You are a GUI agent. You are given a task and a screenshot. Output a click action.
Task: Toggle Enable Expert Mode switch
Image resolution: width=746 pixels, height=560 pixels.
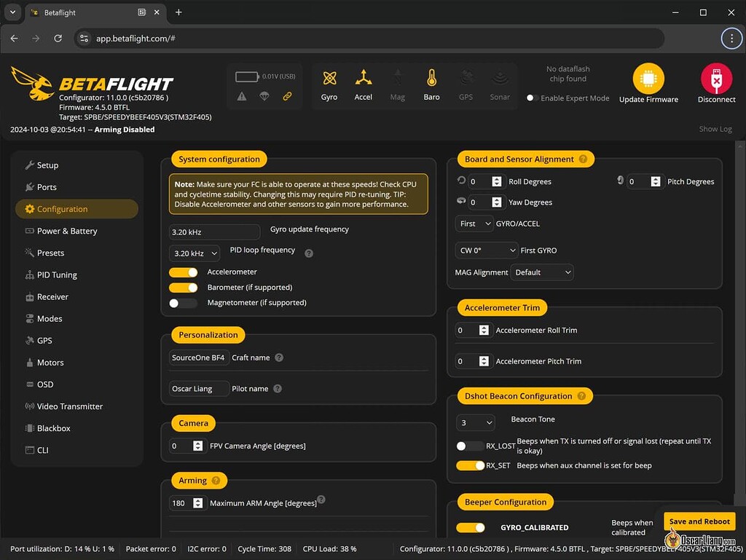click(533, 98)
